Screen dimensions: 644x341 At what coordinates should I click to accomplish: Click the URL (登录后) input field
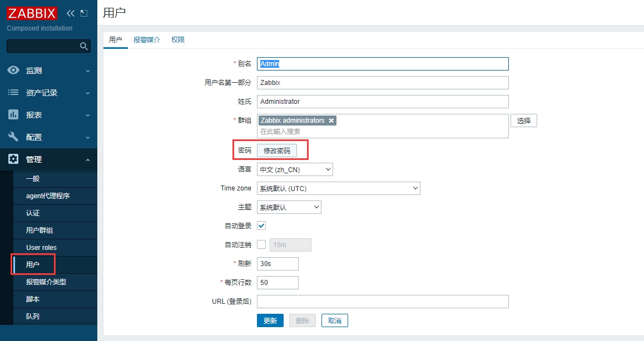(x=383, y=302)
